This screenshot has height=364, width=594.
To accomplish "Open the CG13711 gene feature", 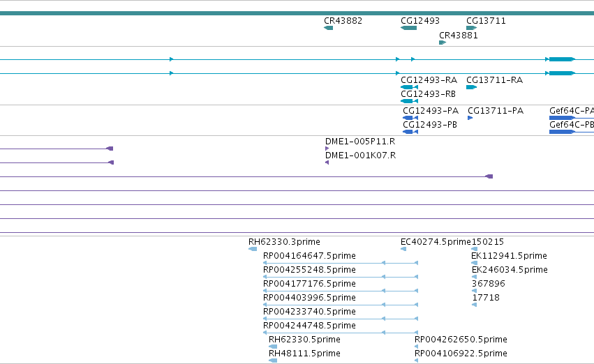I will pos(471,28).
